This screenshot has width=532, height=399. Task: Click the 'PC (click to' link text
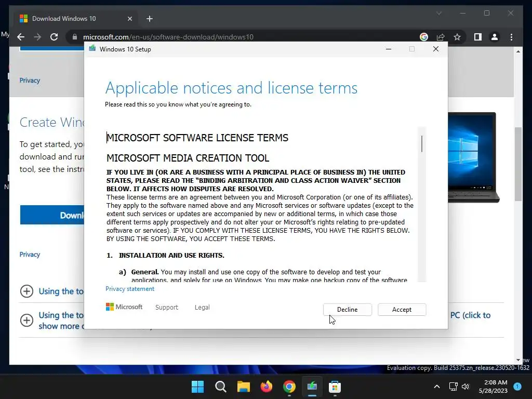tap(470, 315)
